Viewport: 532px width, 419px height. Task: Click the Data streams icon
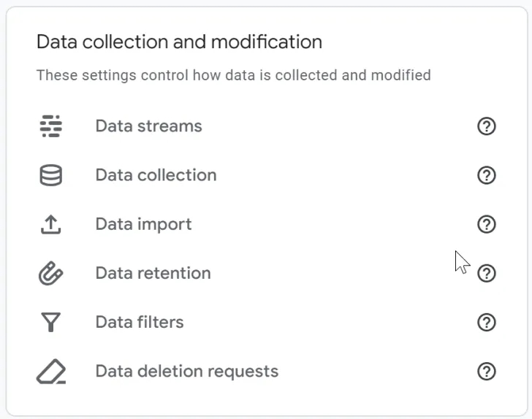pos(51,126)
